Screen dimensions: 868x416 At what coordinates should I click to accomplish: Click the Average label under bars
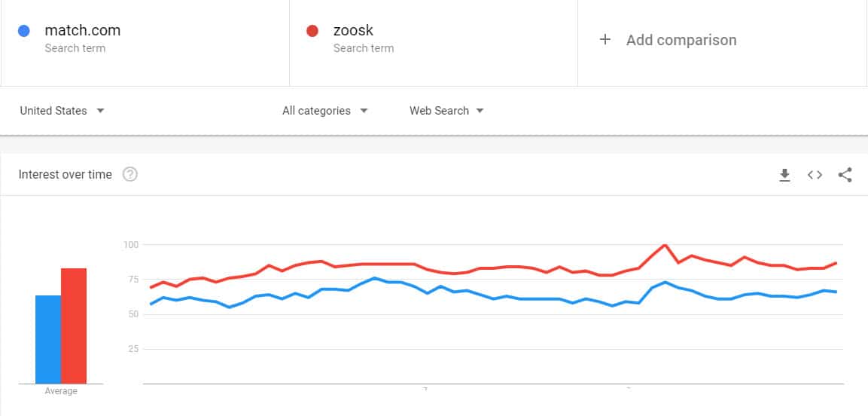coord(61,391)
